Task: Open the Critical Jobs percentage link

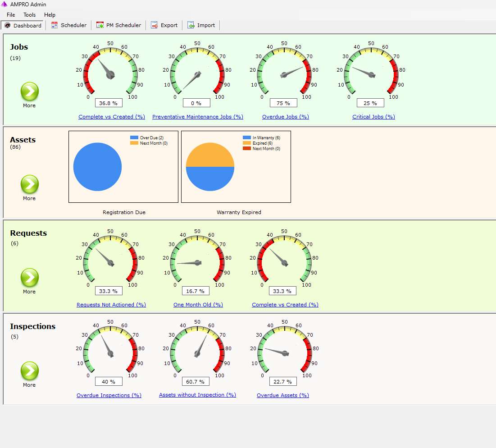Action: click(373, 116)
